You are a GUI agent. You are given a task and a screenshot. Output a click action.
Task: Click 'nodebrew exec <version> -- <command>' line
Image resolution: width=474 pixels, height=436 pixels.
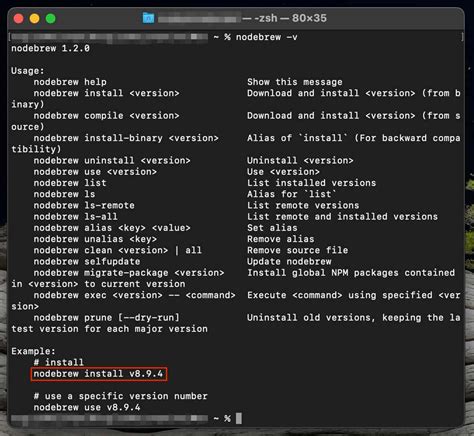pyautogui.click(x=134, y=295)
